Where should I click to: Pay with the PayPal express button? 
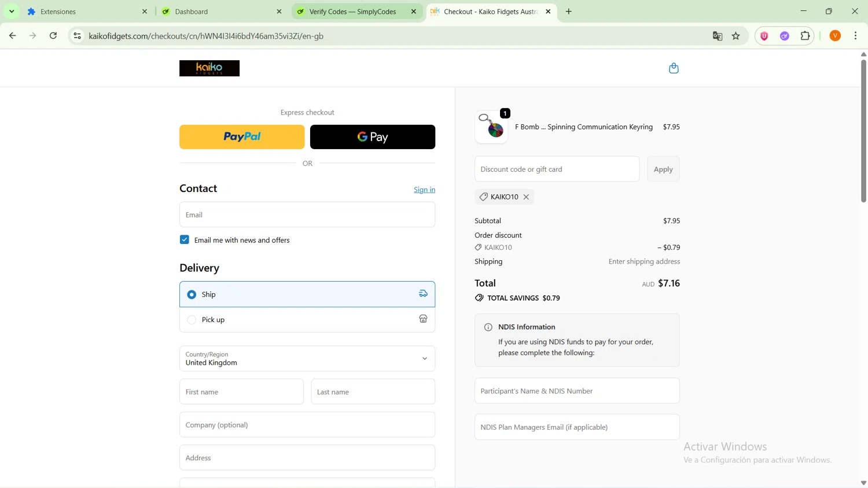[242, 137]
